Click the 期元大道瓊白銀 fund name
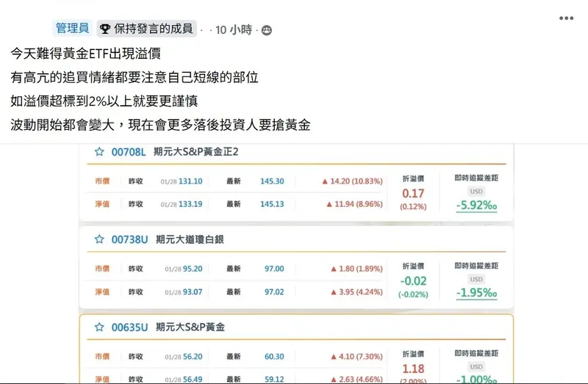The image size is (588, 384). pos(190,239)
